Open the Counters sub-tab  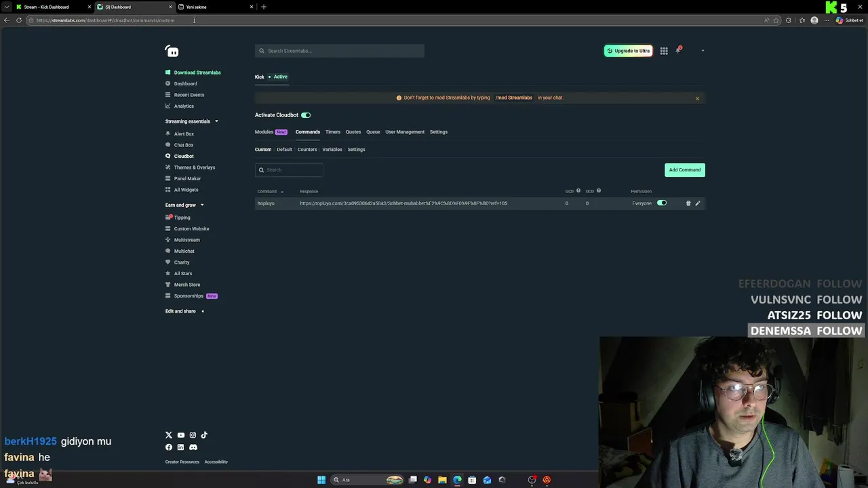pos(307,150)
